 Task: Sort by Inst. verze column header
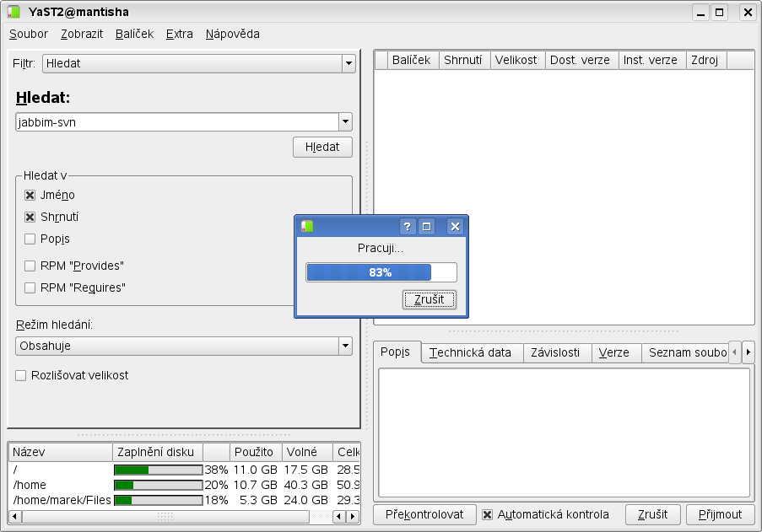(651, 60)
